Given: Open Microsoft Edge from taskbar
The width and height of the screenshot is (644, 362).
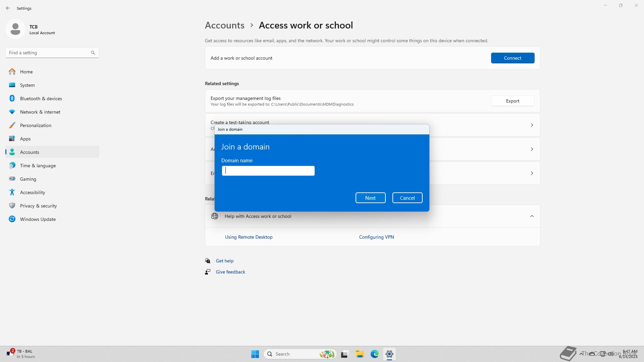Looking at the screenshot, I should (374, 354).
